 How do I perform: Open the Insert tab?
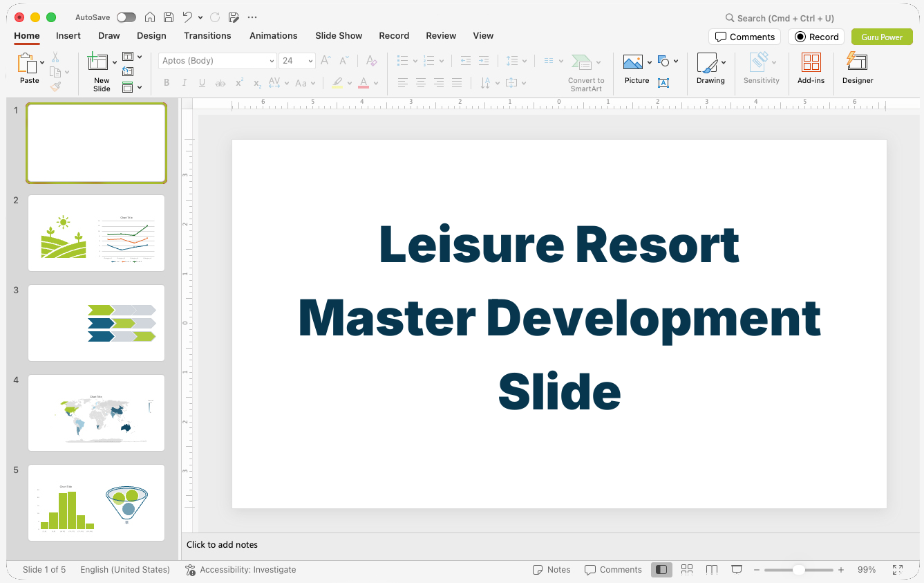coord(68,36)
